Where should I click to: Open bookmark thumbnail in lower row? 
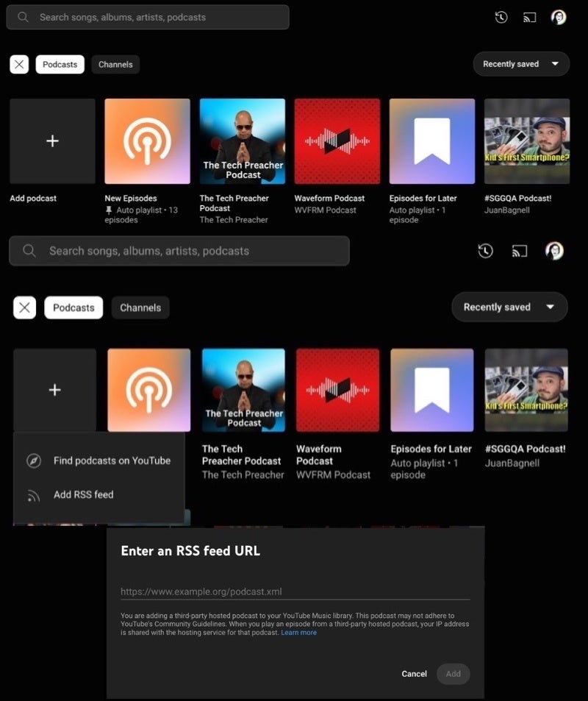point(432,390)
